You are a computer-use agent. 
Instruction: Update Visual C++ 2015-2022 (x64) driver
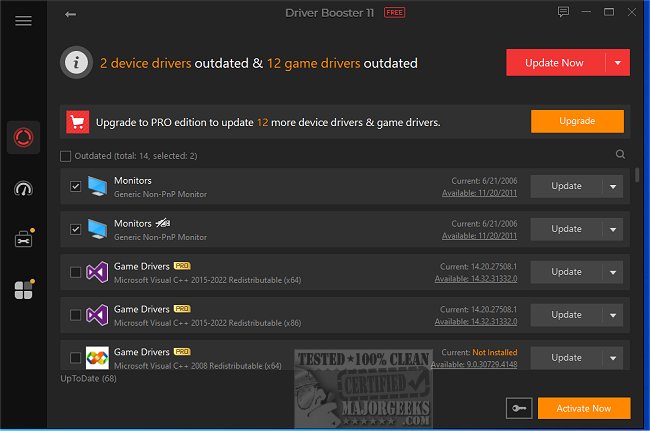click(566, 272)
